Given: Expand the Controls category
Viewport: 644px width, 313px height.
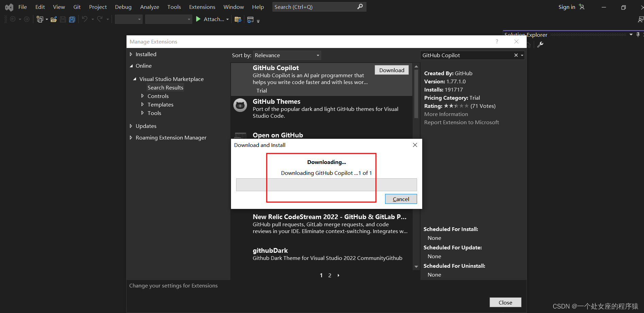Looking at the screenshot, I should pos(143,96).
